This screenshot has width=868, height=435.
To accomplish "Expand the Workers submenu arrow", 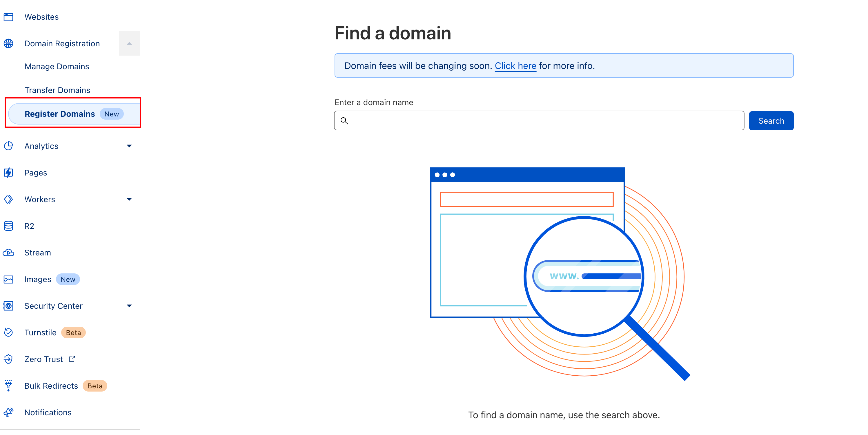I will pos(129,199).
